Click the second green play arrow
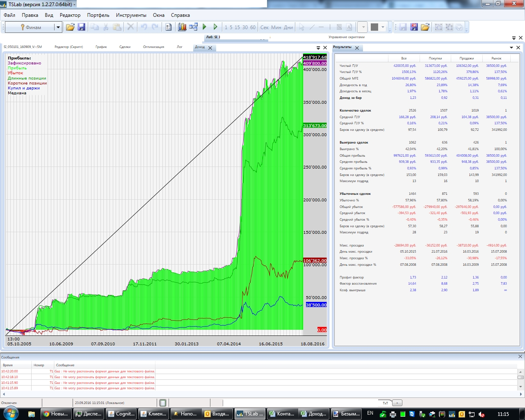 215,27
